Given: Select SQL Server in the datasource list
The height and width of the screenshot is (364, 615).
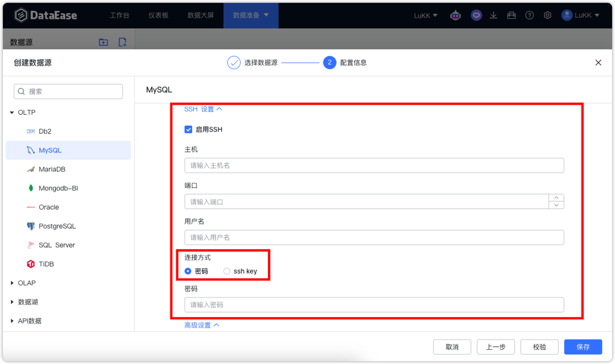Looking at the screenshot, I should coord(68,245).
